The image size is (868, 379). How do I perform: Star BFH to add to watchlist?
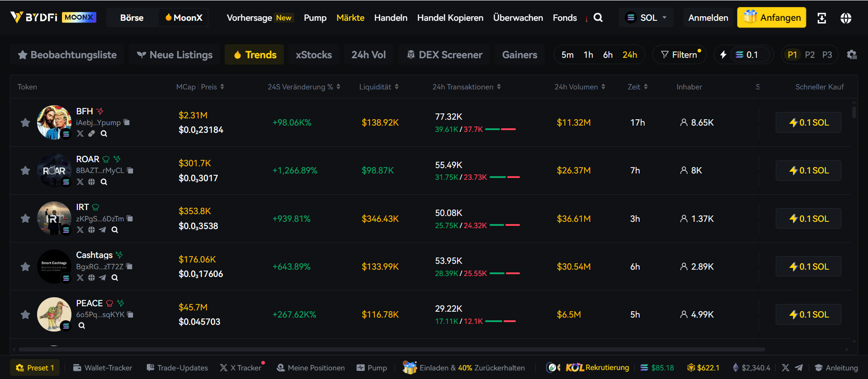(25, 122)
